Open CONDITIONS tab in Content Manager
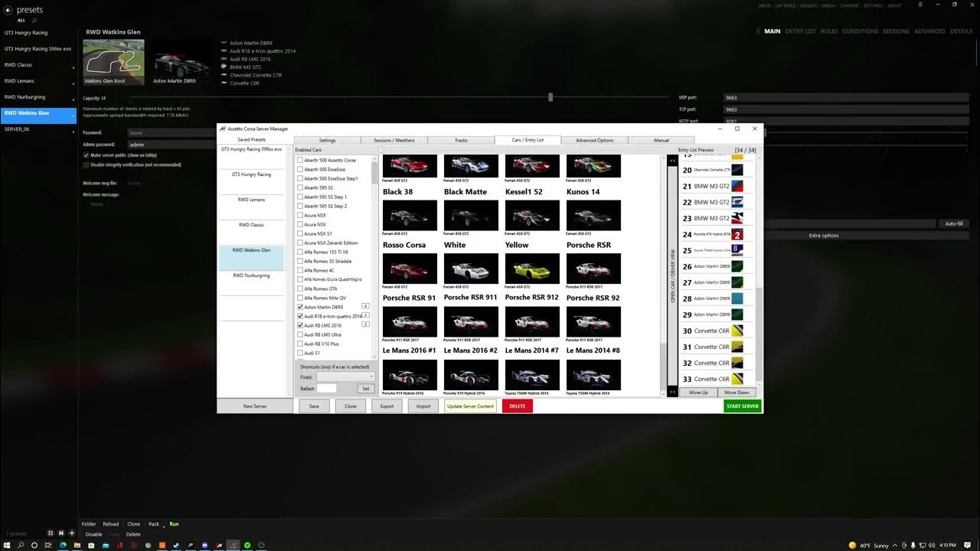This screenshot has height=551, width=980. [x=860, y=31]
